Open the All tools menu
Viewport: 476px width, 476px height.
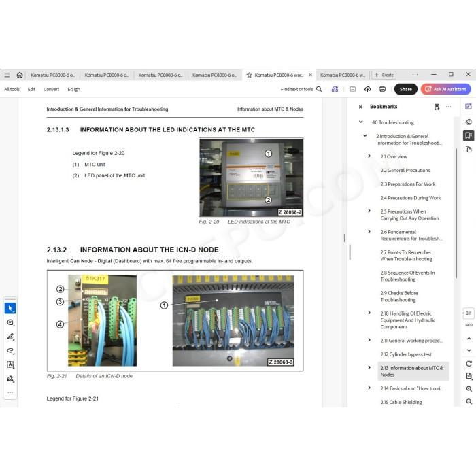[12, 89]
